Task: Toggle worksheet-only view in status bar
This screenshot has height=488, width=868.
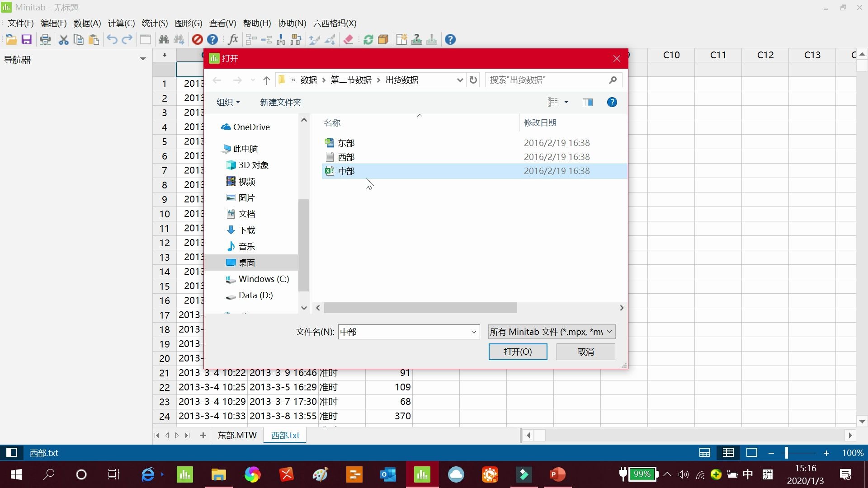Action: click(728, 452)
